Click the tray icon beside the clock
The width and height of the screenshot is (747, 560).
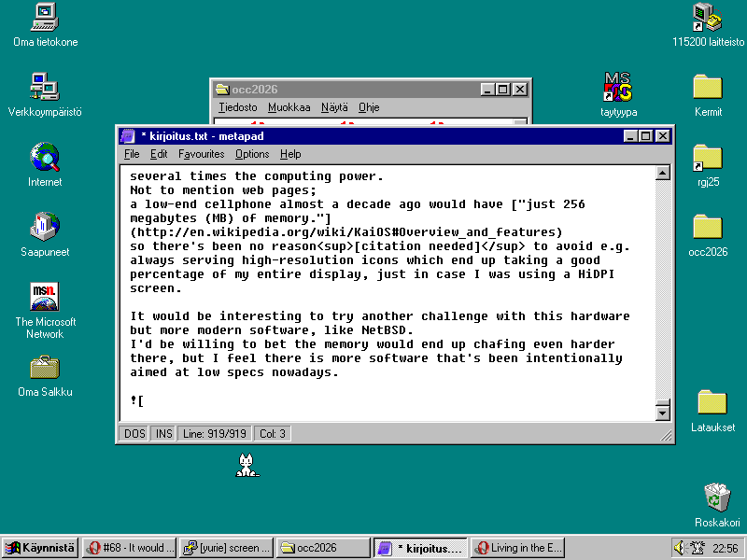(x=698, y=548)
